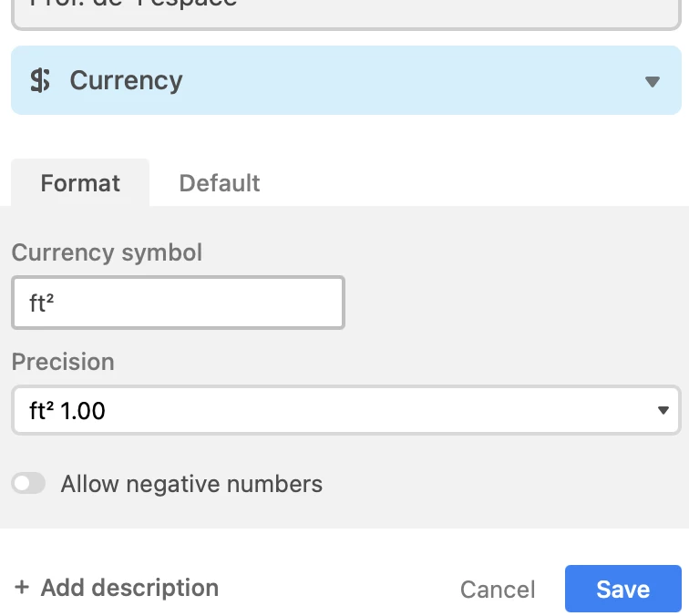Switch to the Default tab
Screen dimensions: 689x616
pyautogui.click(x=220, y=183)
